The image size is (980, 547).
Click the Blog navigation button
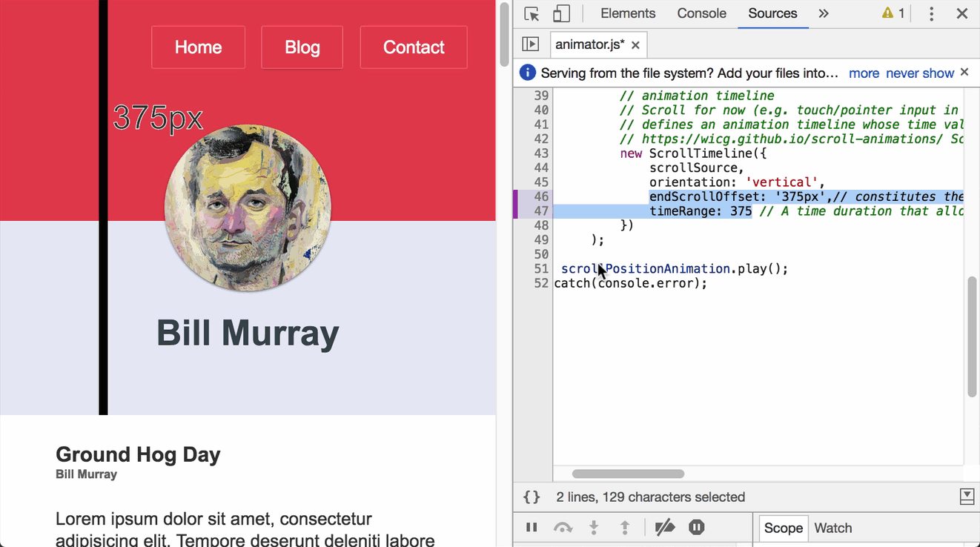302,47
